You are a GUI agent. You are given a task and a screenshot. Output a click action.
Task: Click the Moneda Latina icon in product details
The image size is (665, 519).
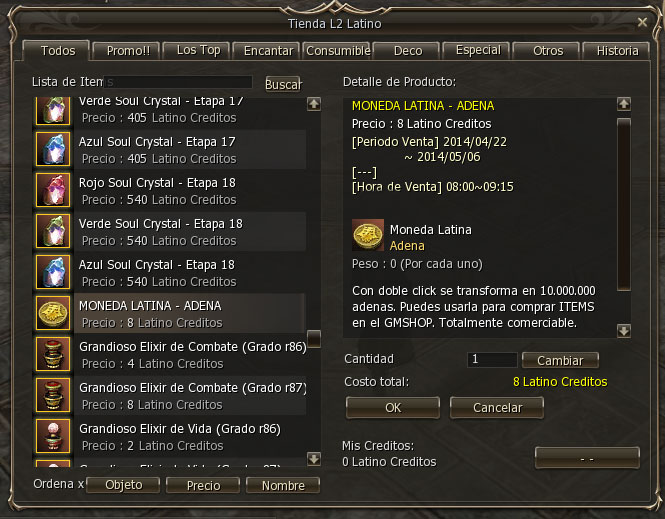click(368, 235)
